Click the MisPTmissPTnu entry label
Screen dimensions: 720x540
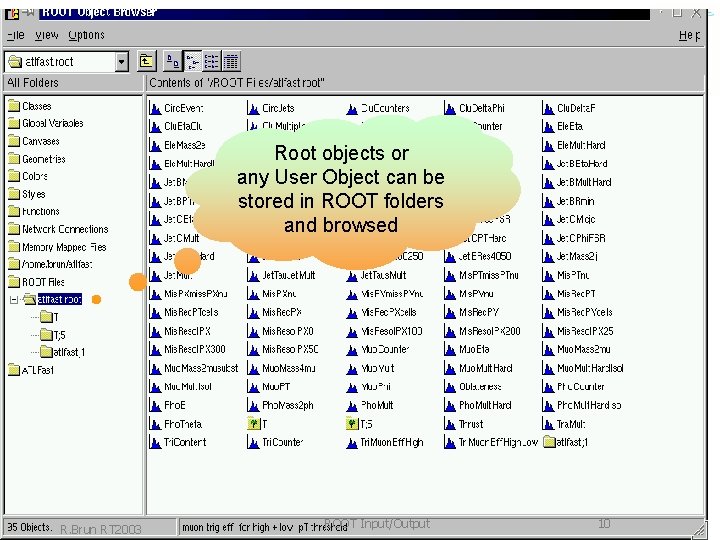click(x=489, y=275)
